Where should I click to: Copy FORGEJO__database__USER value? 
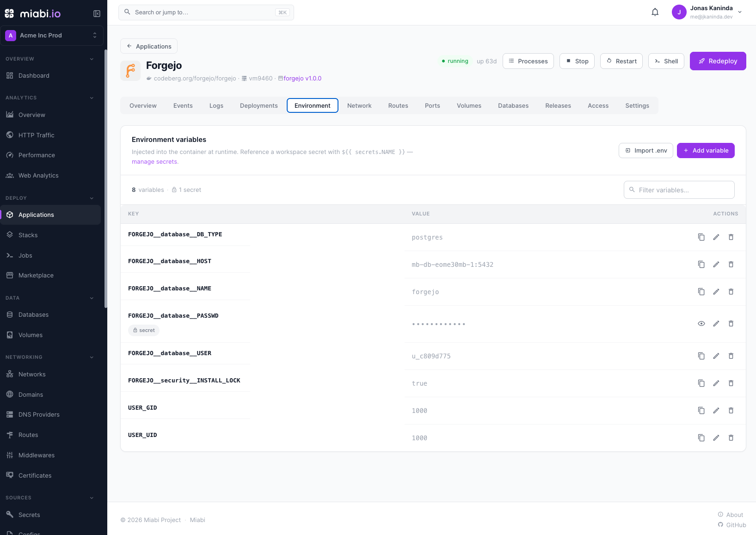(x=701, y=356)
